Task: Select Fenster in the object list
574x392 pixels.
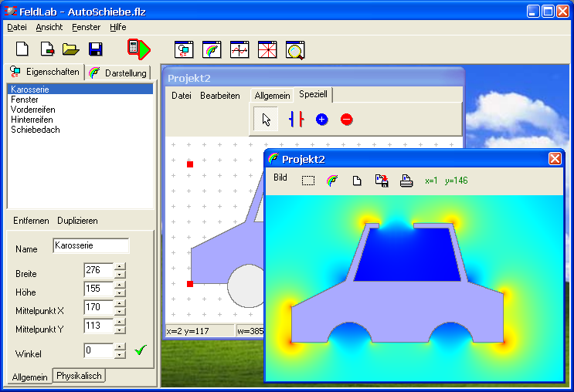Action: 80,100
